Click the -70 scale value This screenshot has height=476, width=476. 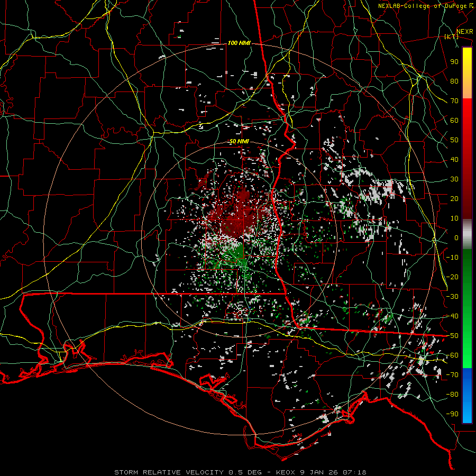pyautogui.click(x=452, y=375)
